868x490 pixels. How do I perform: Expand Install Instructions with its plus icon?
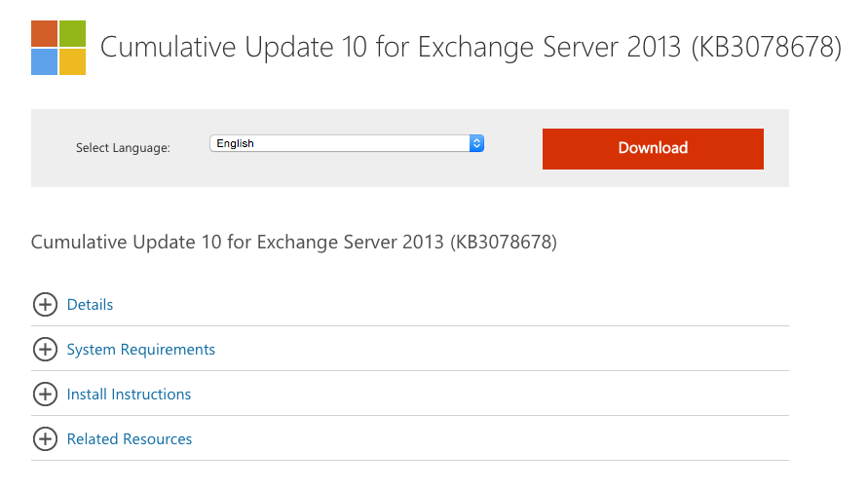pyautogui.click(x=46, y=395)
